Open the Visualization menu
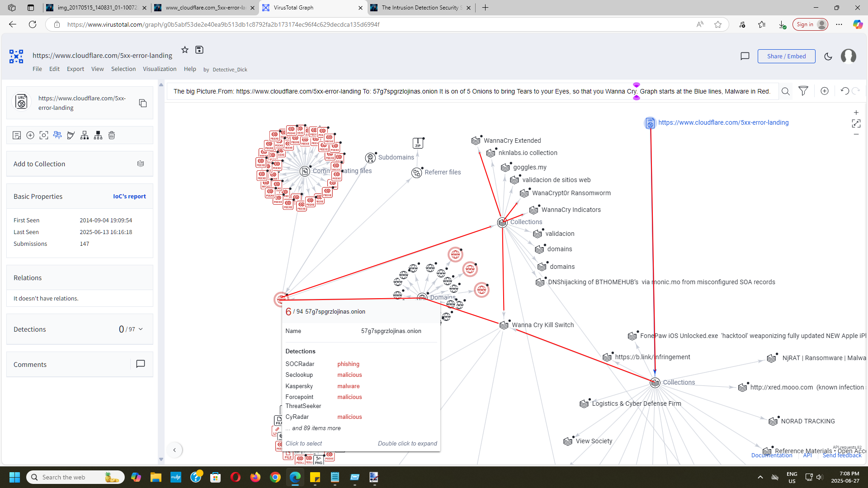Image resolution: width=868 pixels, height=488 pixels. 160,69
